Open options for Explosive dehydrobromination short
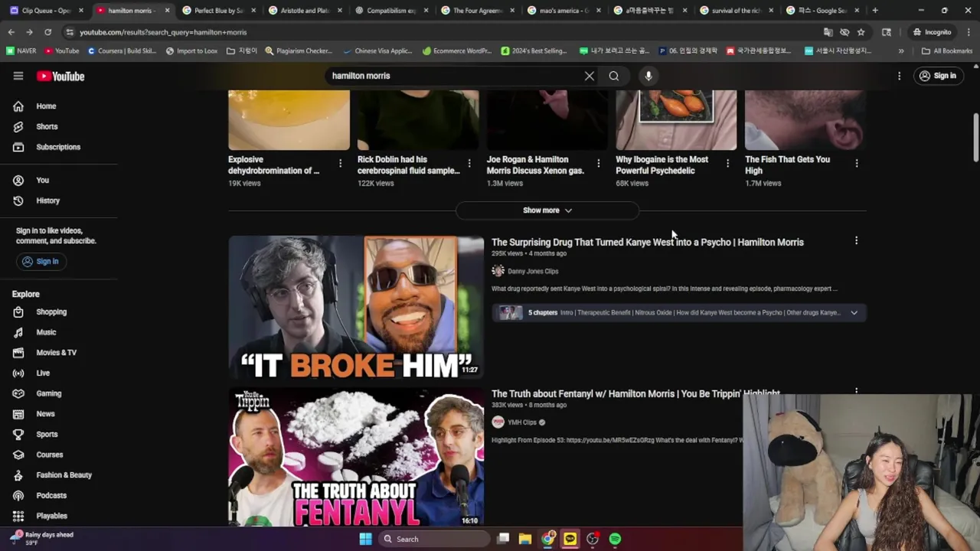Image resolution: width=980 pixels, height=551 pixels. tap(340, 163)
